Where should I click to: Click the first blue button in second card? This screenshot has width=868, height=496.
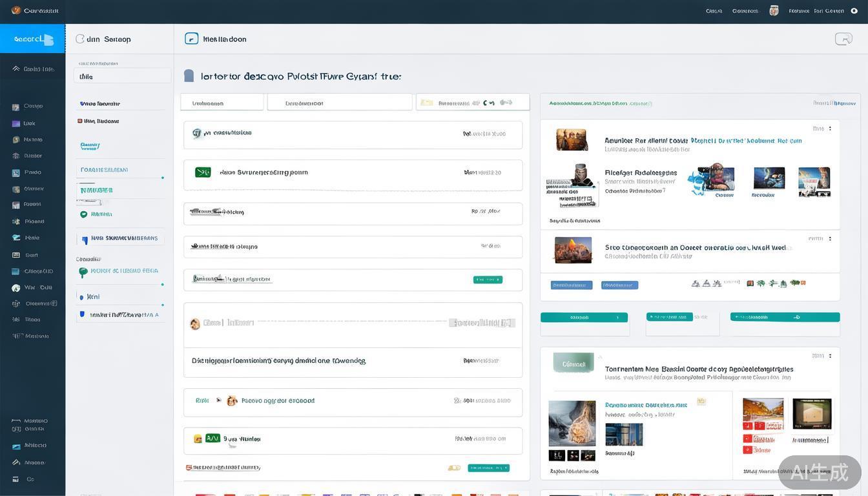coord(571,285)
